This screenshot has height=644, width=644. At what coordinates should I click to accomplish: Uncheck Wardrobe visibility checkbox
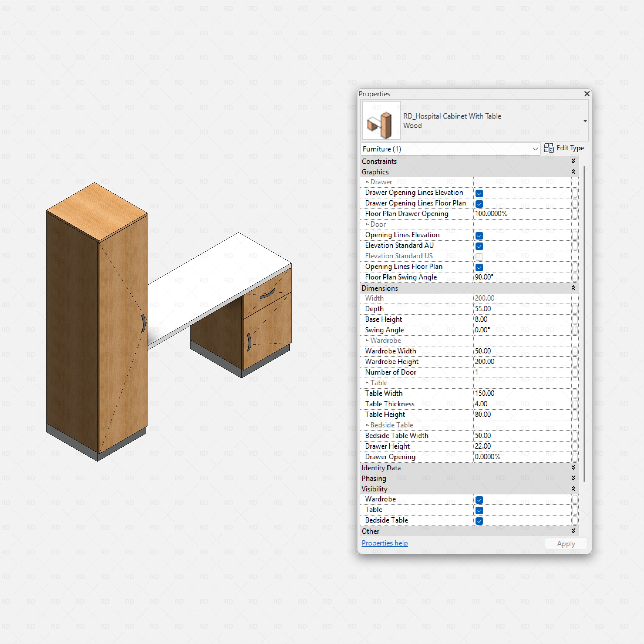click(479, 500)
